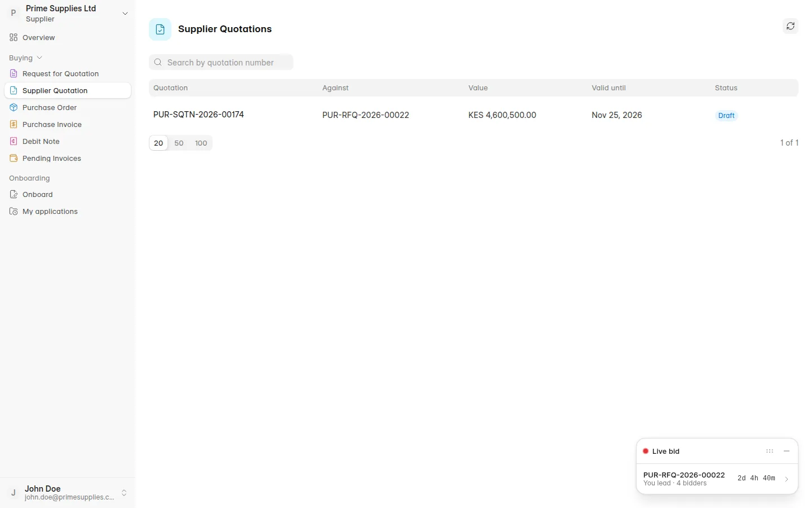Click the Draft status badge

pyautogui.click(x=726, y=116)
